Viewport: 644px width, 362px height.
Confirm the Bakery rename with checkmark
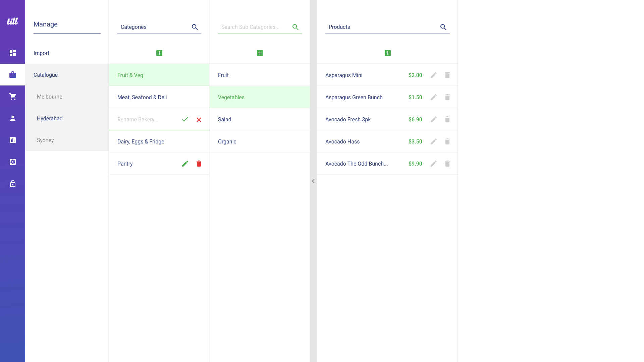tap(185, 119)
